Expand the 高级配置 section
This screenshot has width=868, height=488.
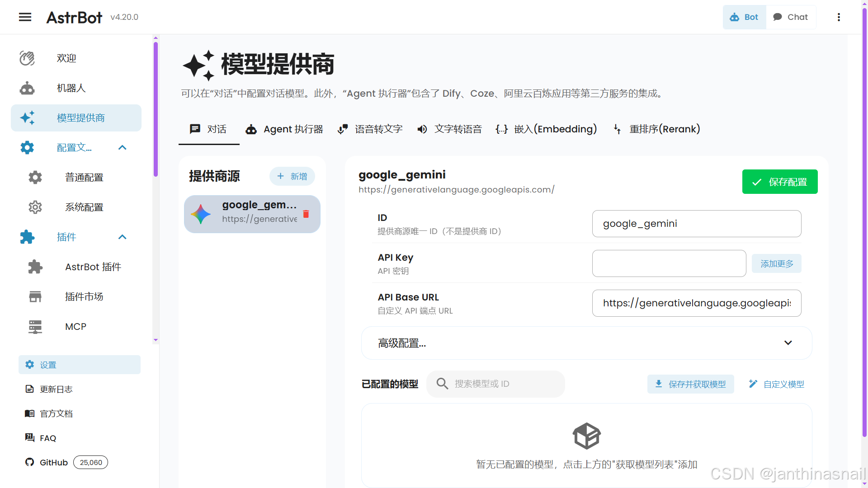tap(587, 343)
